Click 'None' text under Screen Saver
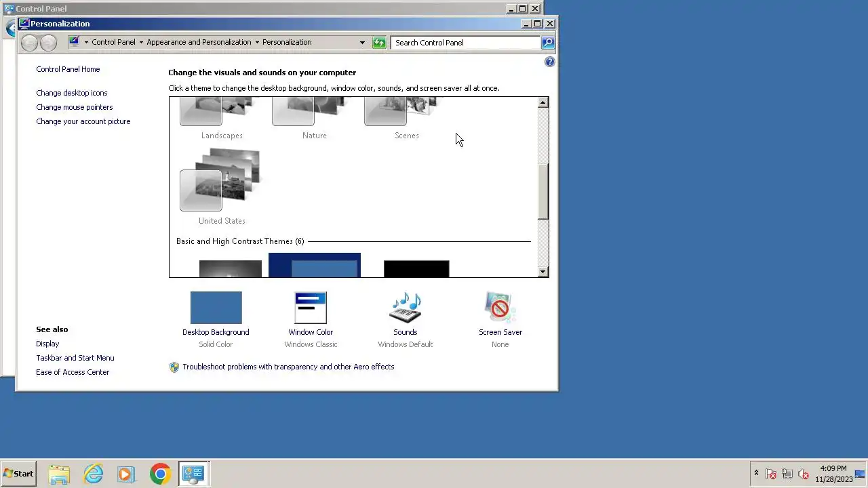Image resolution: width=868 pixels, height=488 pixels. [500, 344]
